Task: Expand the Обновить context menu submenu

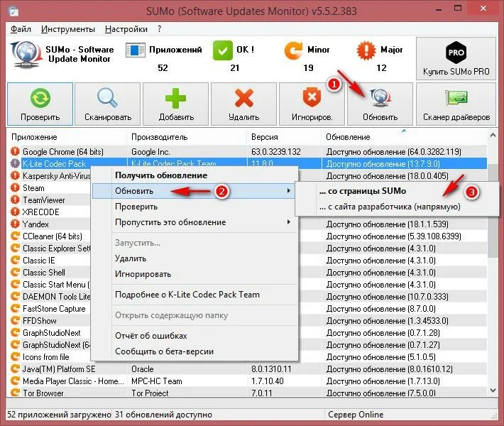Action: point(194,191)
